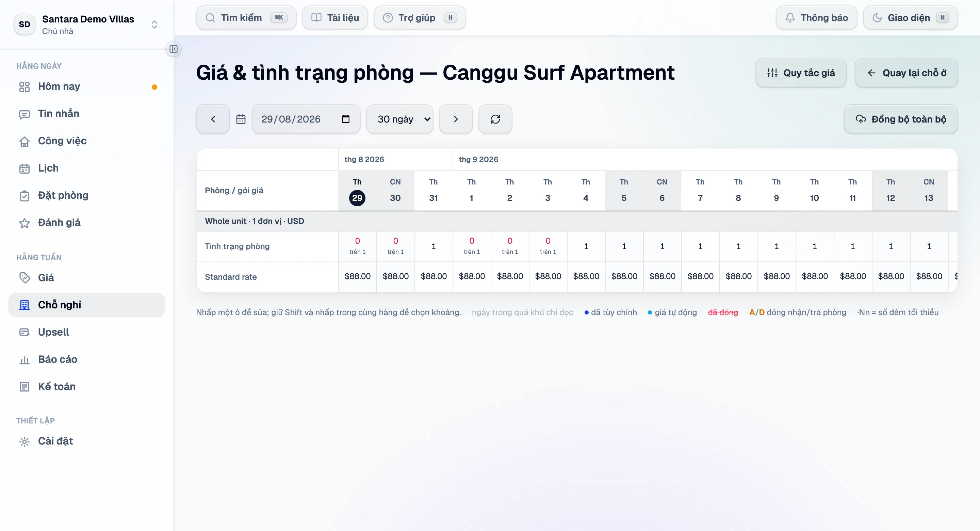
Task: Open Cài đặt settings
Action: pos(87,441)
